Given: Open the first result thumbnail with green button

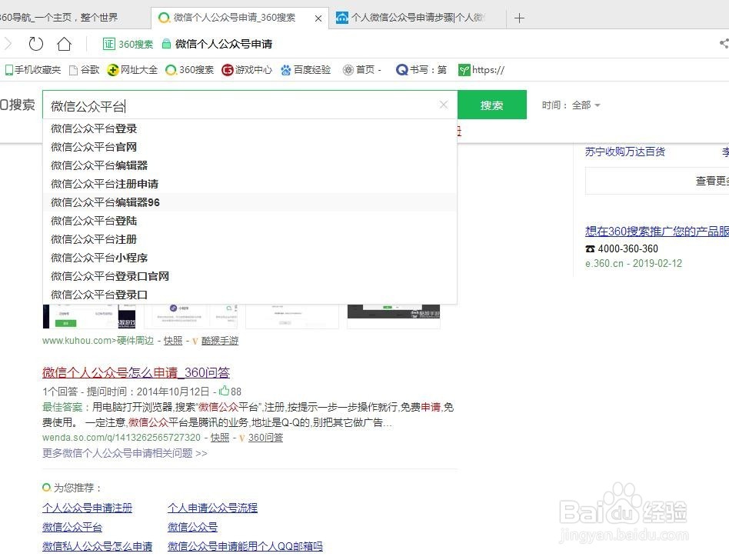Looking at the screenshot, I should tap(89, 316).
